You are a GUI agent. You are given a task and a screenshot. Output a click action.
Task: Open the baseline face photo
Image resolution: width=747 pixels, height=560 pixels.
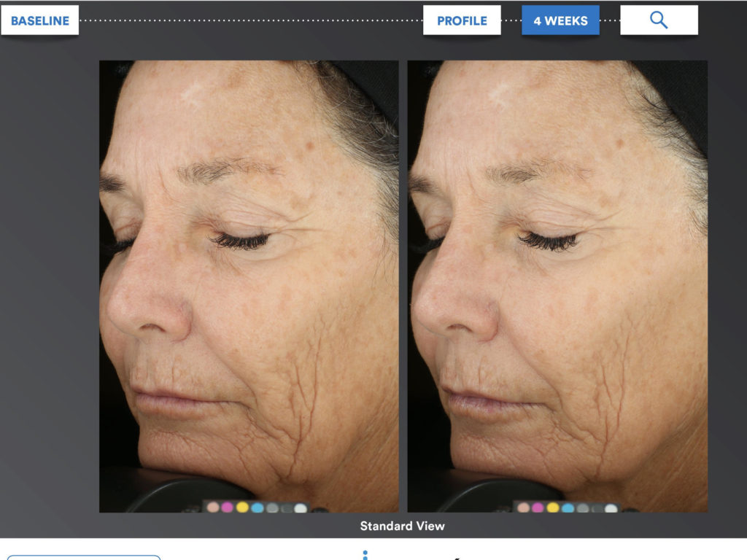[x=249, y=286]
